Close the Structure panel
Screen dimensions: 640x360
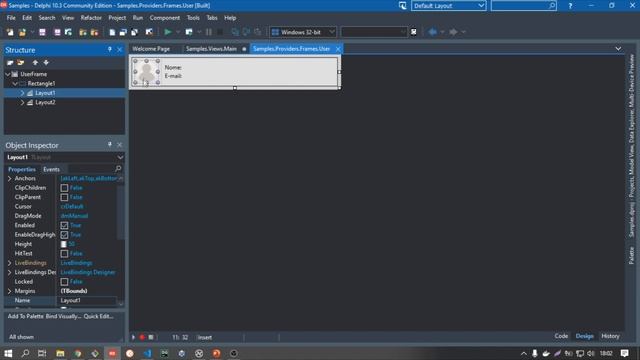pos(120,49)
